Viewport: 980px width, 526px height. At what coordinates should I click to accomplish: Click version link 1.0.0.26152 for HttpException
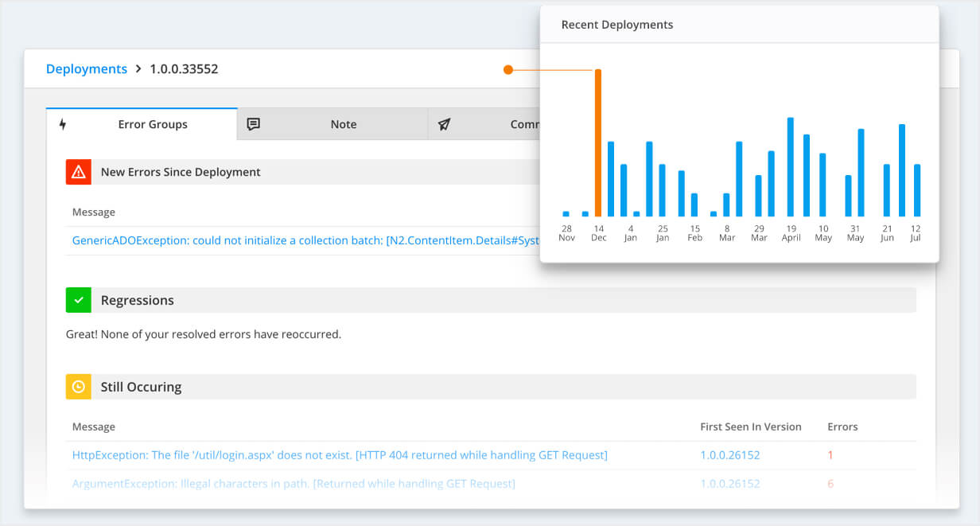pos(730,454)
